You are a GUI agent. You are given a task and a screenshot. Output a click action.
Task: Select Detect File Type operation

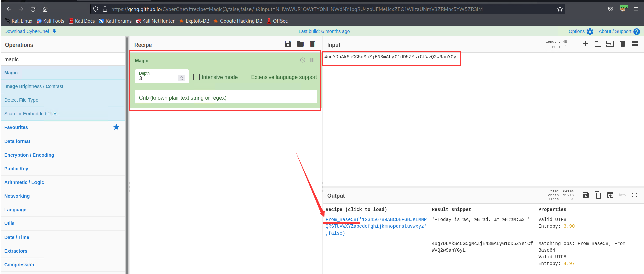[63, 100]
